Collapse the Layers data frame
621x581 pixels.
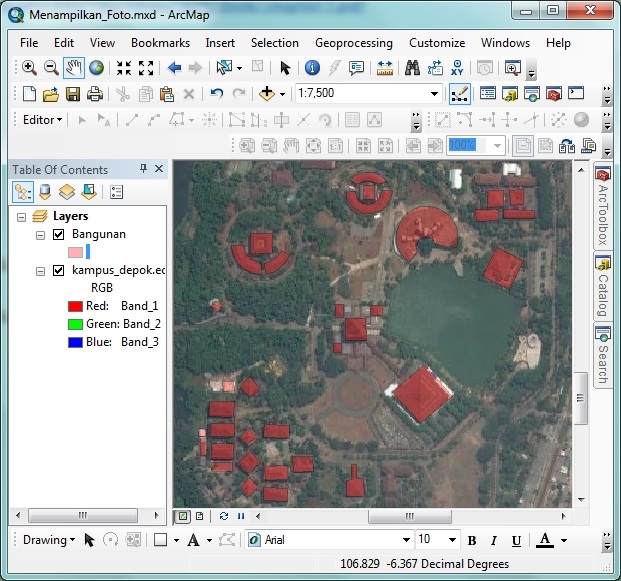coord(22,216)
